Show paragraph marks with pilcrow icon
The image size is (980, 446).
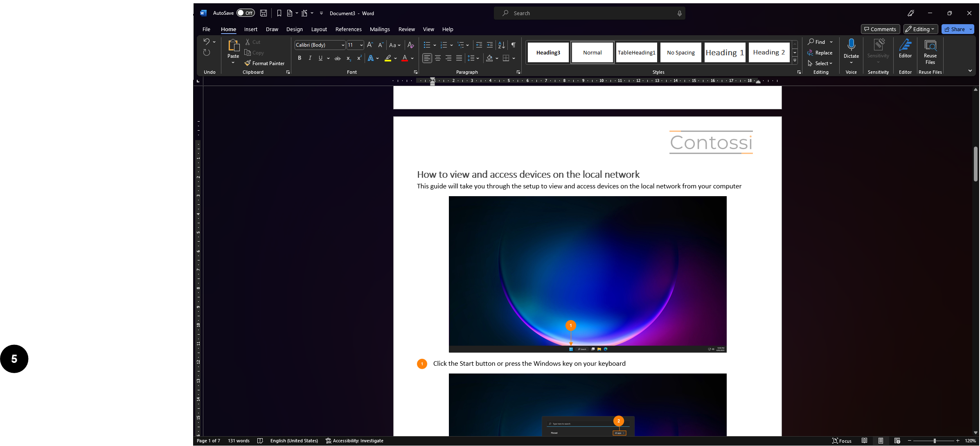coord(513,45)
